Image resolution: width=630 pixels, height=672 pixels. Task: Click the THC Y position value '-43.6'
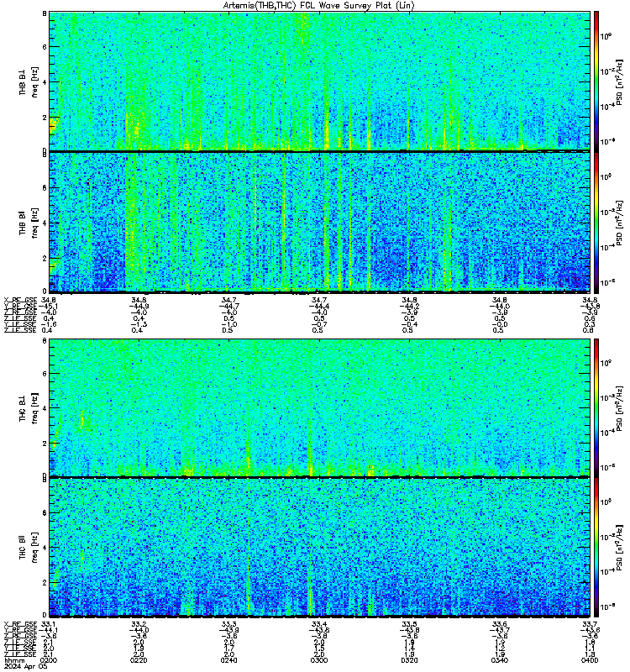(590, 630)
